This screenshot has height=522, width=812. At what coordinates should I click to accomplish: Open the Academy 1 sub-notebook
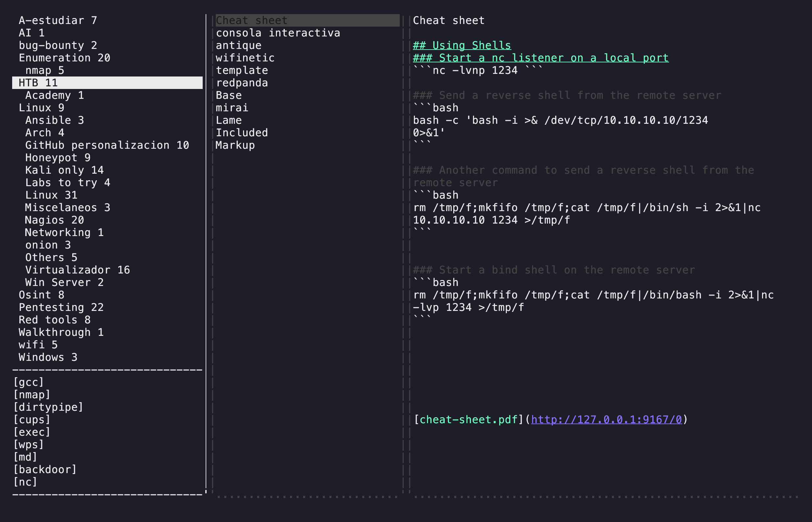click(x=54, y=95)
